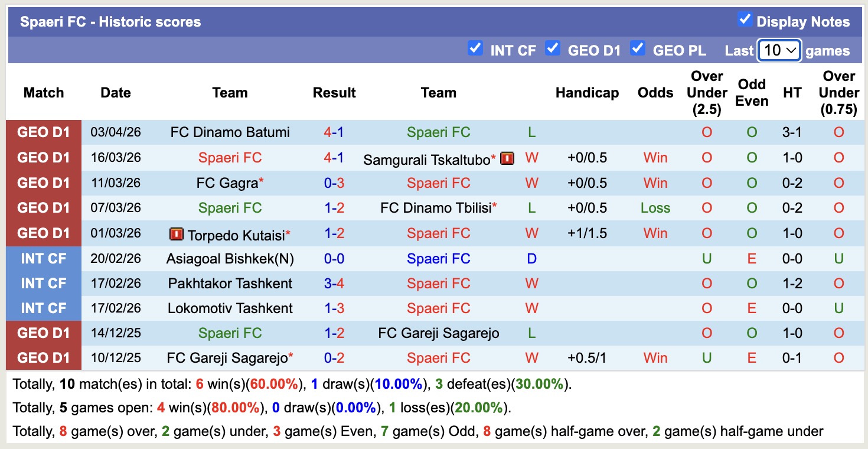
Task: Click the INT CF badge for the 20/02/26 match
Action: 44,258
